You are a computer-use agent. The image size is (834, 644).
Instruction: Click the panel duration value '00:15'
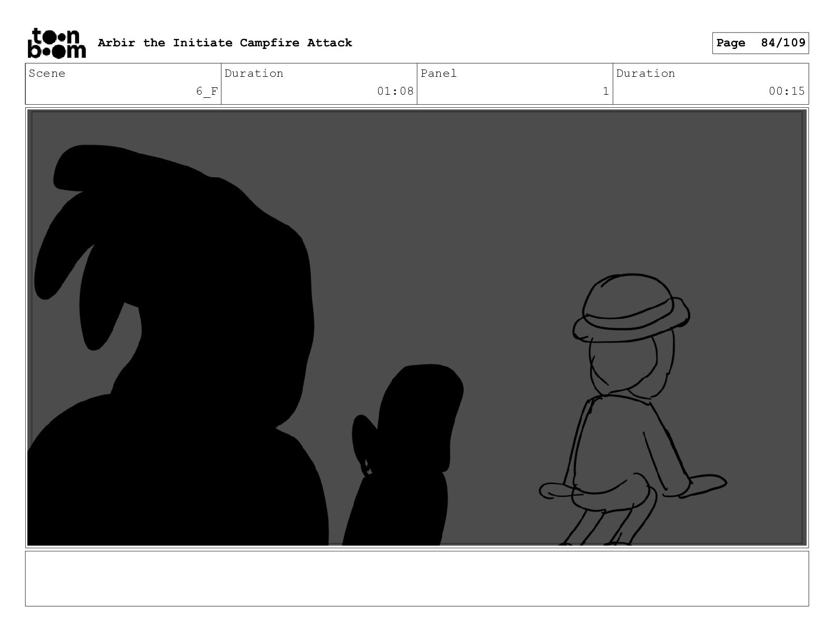(x=787, y=91)
